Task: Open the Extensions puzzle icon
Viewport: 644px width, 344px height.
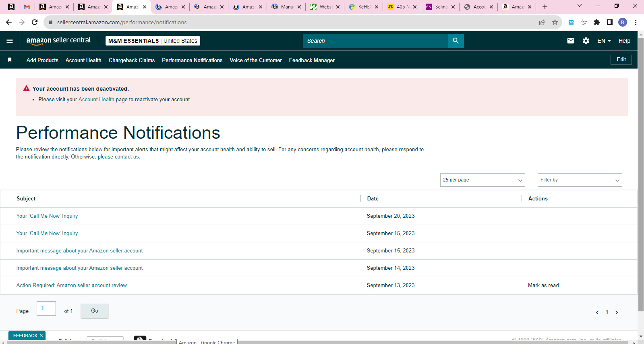Action: [x=597, y=22]
